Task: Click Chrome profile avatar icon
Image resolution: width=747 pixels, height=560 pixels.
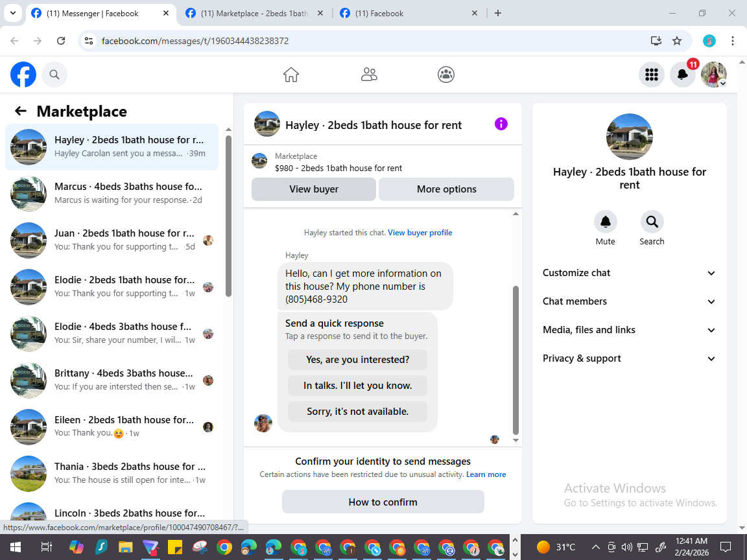Action: 709,41
